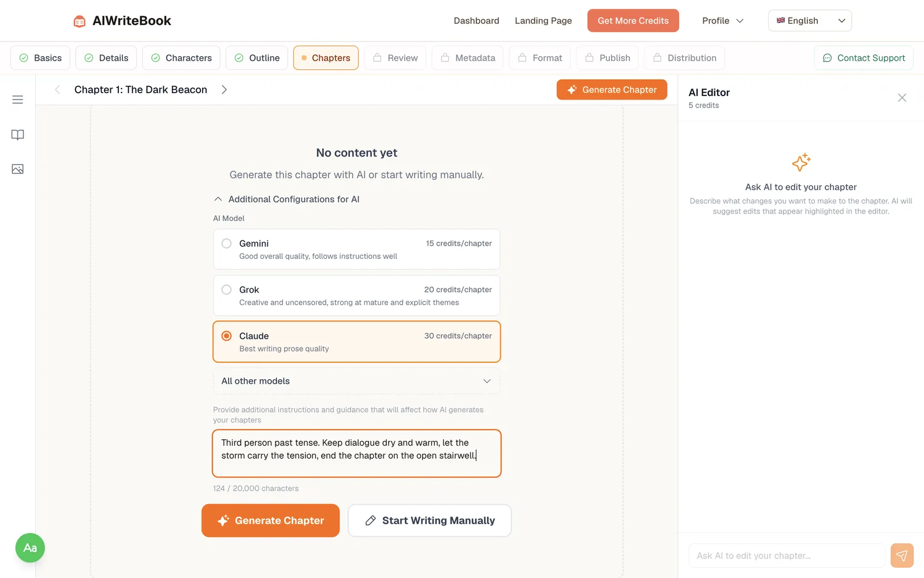Open the Chapters tab

[326, 58]
